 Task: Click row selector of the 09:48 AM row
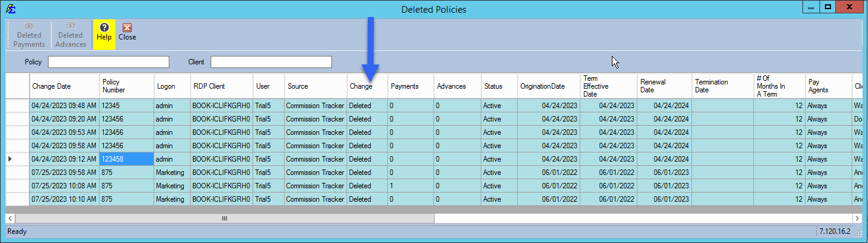pyautogui.click(x=18, y=106)
